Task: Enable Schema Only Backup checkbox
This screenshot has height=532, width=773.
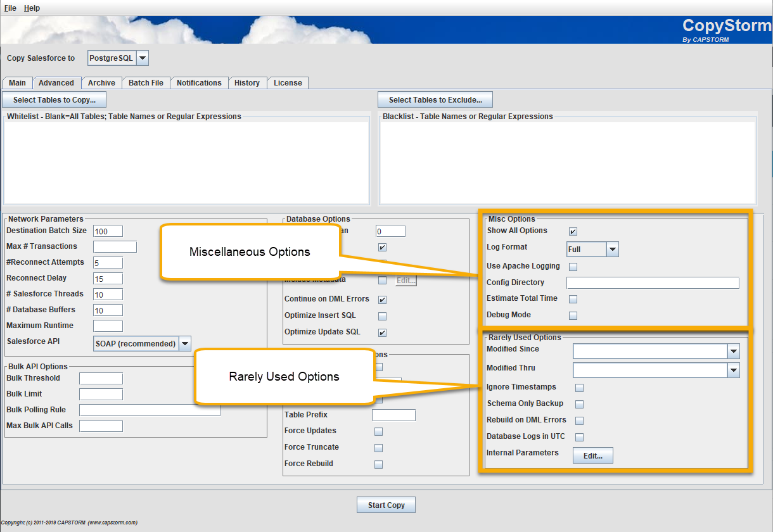Action: pyautogui.click(x=579, y=404)
